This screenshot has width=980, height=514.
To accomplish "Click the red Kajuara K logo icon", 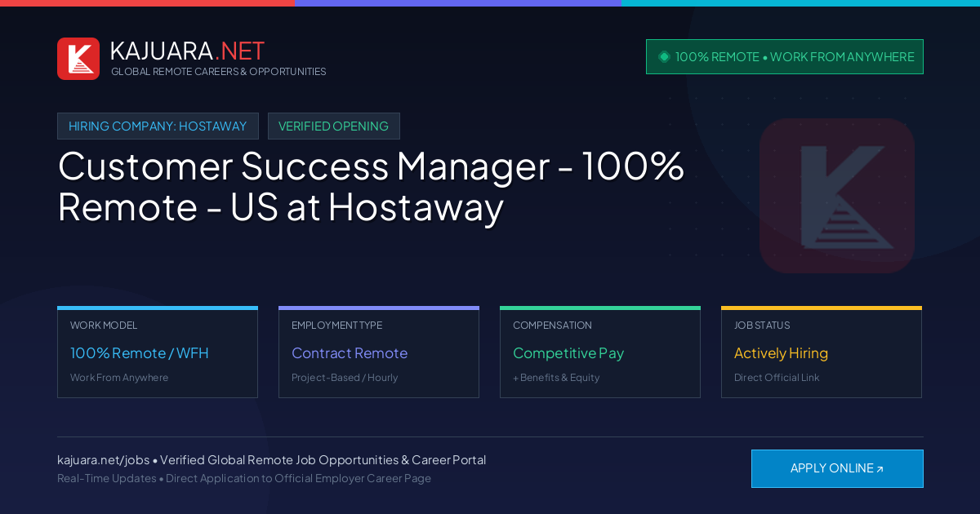I will click(78, 59).
